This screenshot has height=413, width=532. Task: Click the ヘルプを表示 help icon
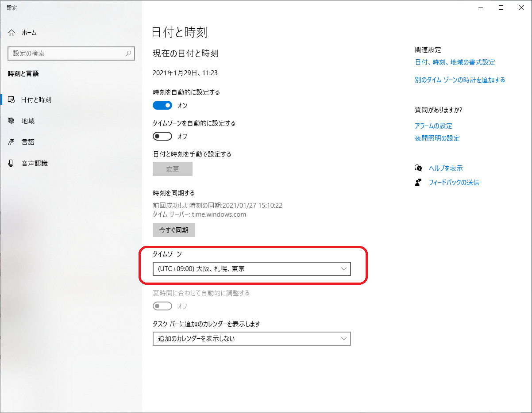tap(418, 168)
